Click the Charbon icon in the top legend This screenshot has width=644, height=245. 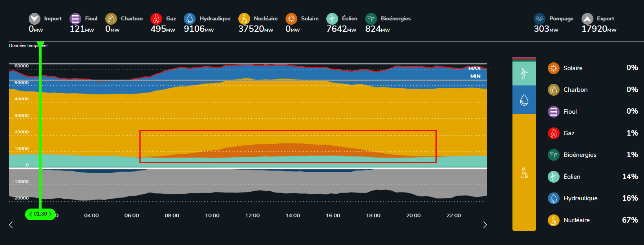pyautogui.click(x=111, y=19)
